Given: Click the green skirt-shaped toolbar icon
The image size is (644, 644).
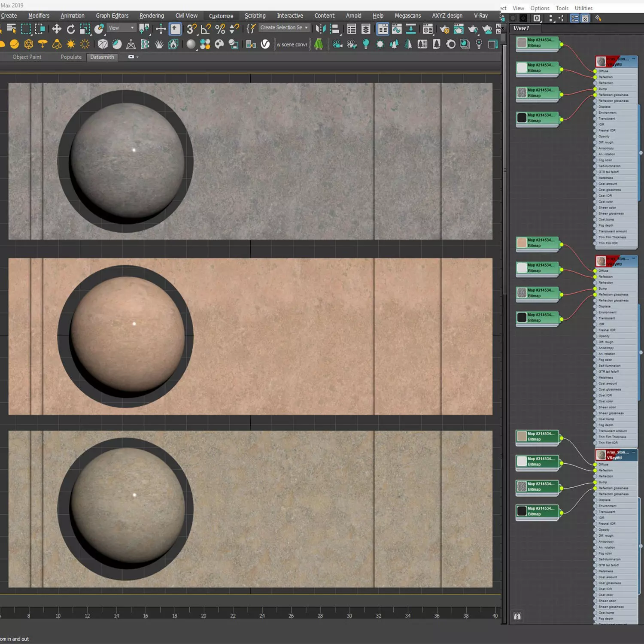Looking at the screenshot, I should (x=319, y=44).
